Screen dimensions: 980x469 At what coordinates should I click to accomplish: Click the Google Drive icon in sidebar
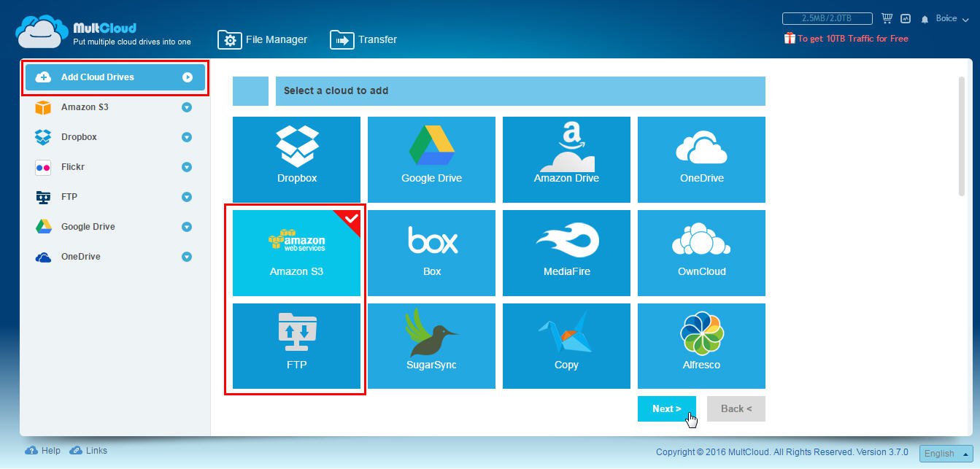click(x=43, y=227)
